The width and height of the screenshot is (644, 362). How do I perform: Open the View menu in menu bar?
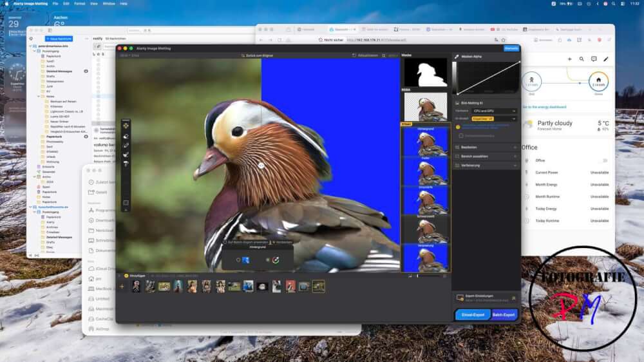(93, 4)
